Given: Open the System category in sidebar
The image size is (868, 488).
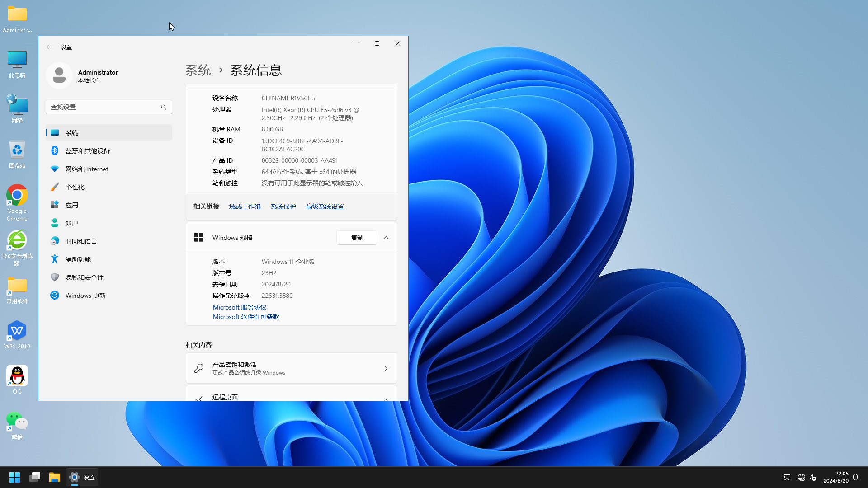Looking at the screenshot, I should pos(108,132).
